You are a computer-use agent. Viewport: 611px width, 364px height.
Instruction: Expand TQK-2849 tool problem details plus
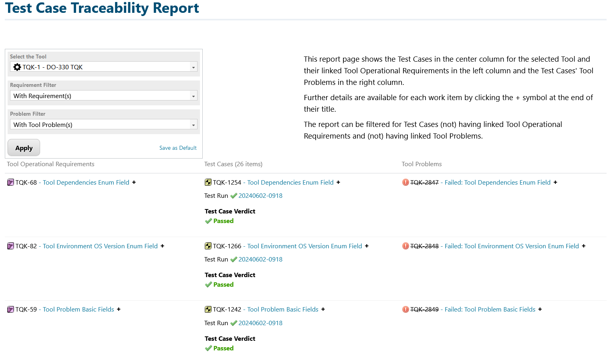click(x=540, y=310)
